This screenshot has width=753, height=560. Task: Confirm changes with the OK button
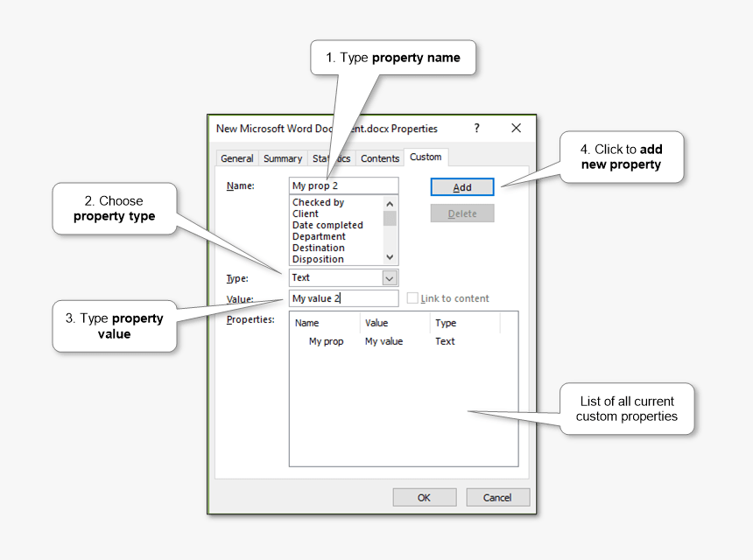tap(424, 497)
